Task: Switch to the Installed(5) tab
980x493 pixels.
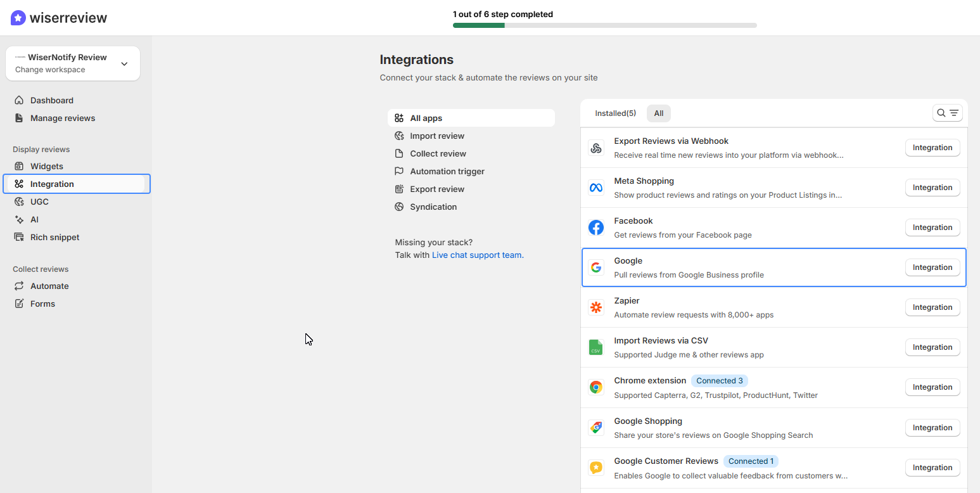Action: pos(615,113)
